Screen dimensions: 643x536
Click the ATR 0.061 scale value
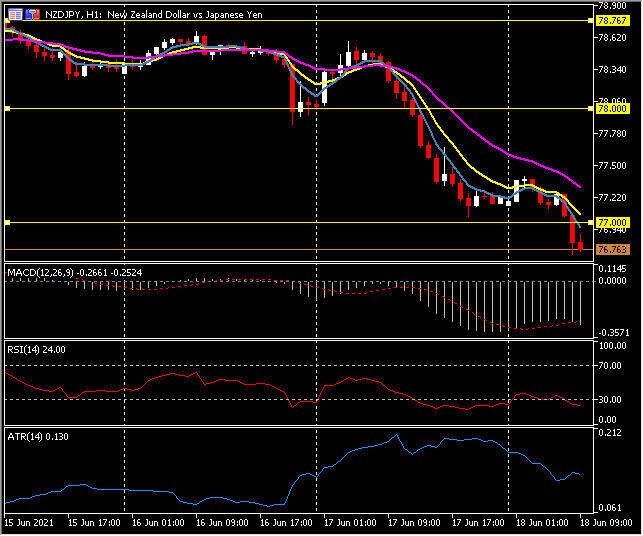click(x=610, y=509)
